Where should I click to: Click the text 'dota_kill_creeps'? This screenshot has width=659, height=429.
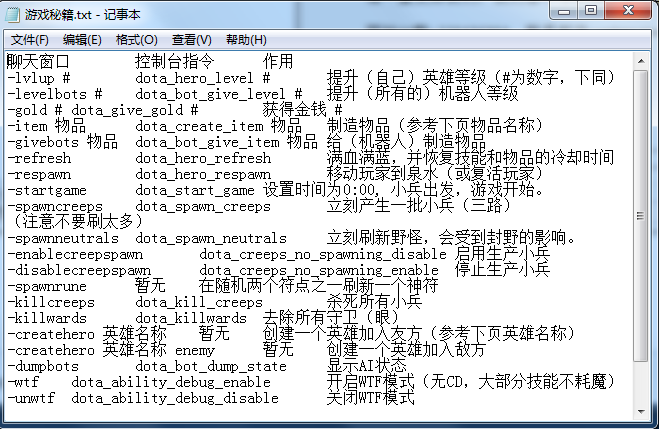[199, 302]
